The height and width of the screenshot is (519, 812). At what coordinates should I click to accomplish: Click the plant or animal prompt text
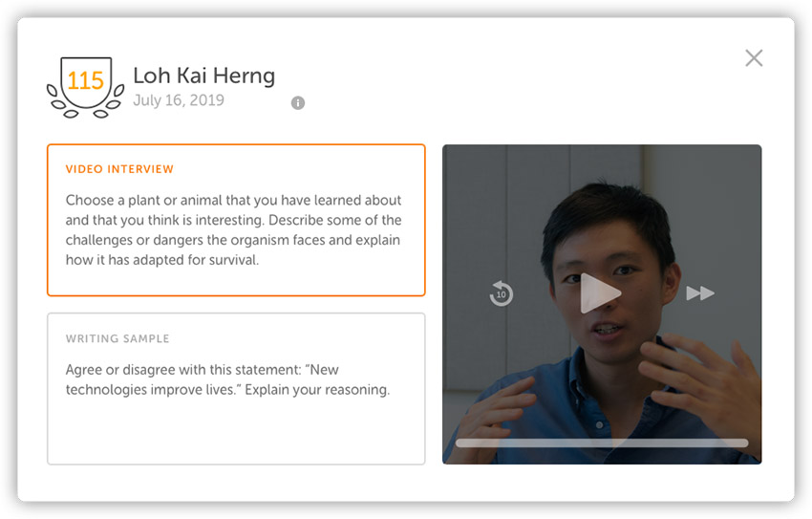[x=233, y=230]
